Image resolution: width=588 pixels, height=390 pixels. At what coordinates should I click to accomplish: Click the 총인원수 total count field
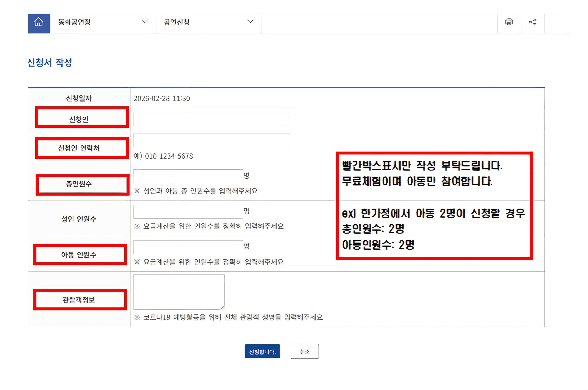[x=188, y=176]
